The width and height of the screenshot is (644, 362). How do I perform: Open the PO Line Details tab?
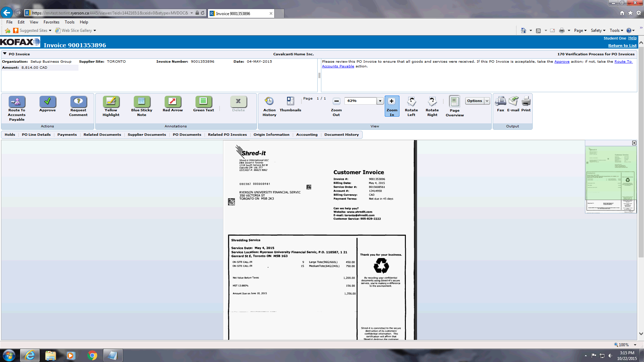[x=36, y=135]
